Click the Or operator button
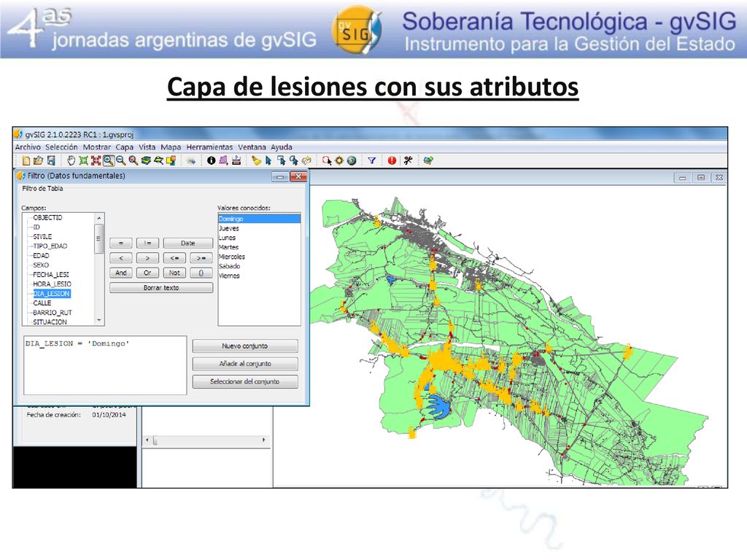This screenshot has height=560, width=747. pyautogui.click(x=147, y=273)
